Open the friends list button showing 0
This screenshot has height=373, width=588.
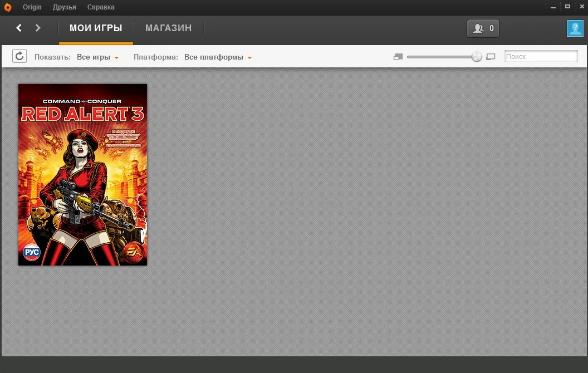pyautogui.click(x=483, y=28)
